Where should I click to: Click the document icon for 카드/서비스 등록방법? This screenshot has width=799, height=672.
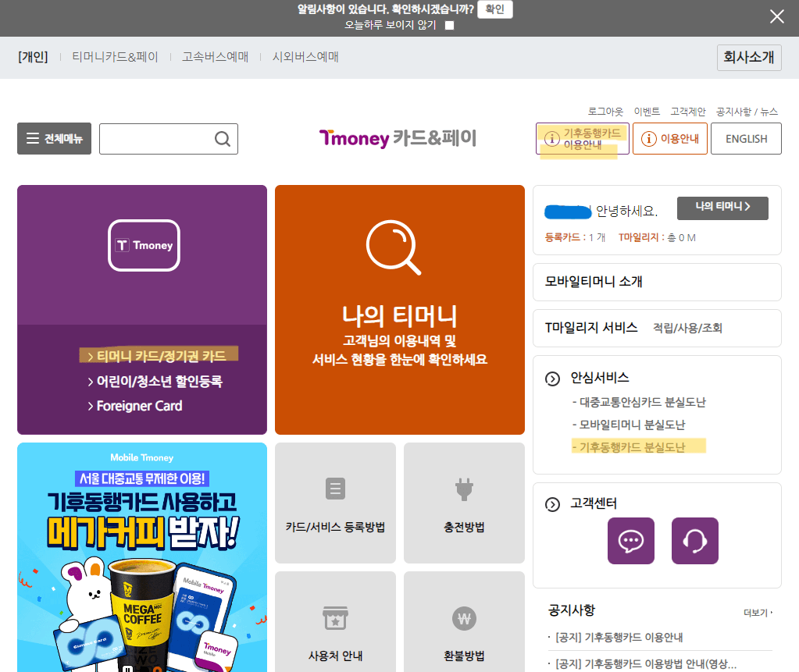point(335,489)
